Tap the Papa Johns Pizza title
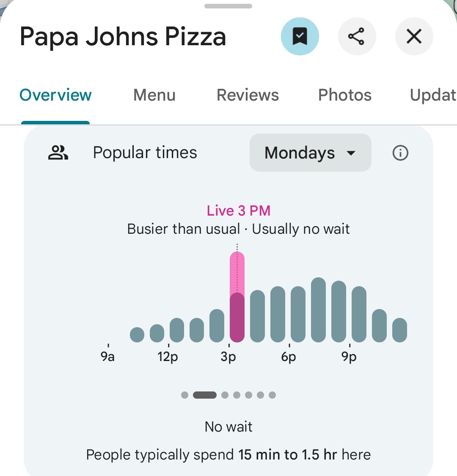 pos(123,36)
